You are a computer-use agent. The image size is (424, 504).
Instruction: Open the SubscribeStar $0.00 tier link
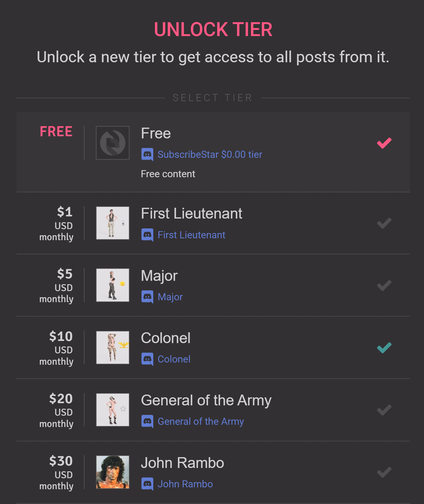pos(210,154)
